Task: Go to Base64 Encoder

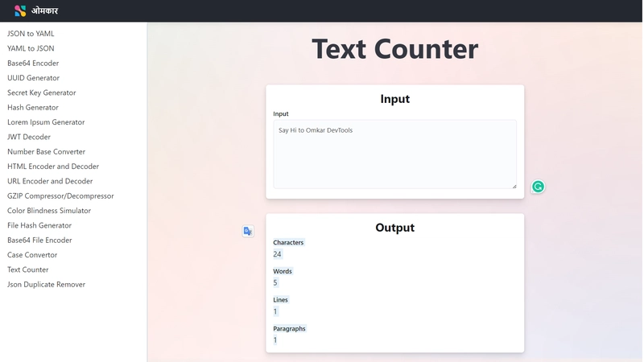Action: click(x=33, y=64)
